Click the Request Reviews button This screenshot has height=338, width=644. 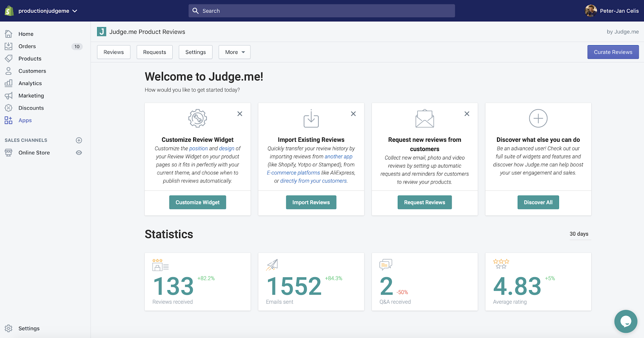point(425,202)
